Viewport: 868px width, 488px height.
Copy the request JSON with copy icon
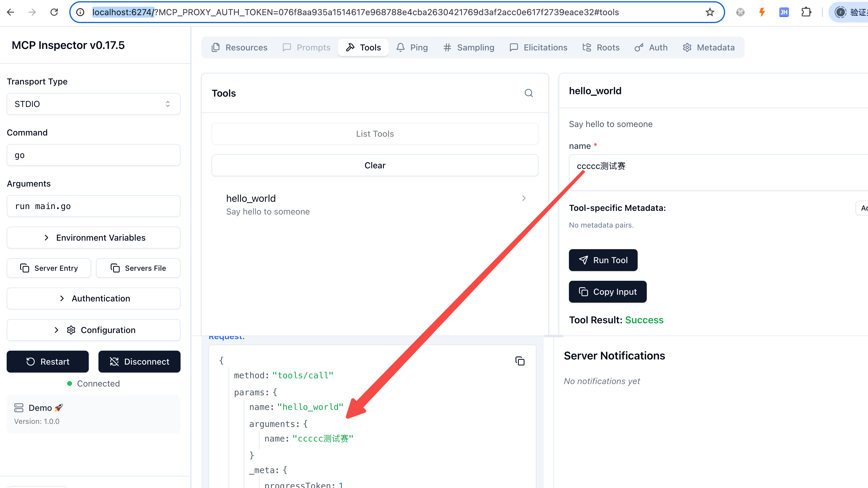[x=520, y=361]
